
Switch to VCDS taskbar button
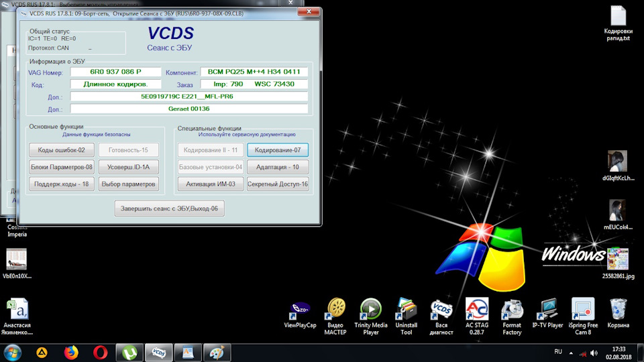click(159, 353)
